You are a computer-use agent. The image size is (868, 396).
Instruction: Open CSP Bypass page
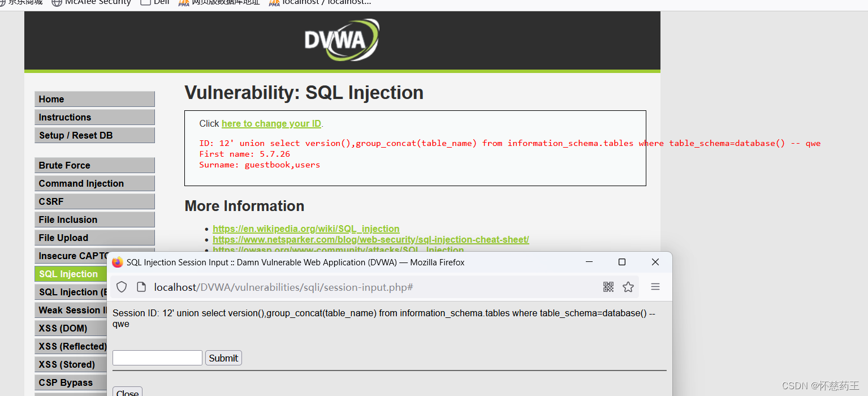pyautogui.click(x=71, y=382)
